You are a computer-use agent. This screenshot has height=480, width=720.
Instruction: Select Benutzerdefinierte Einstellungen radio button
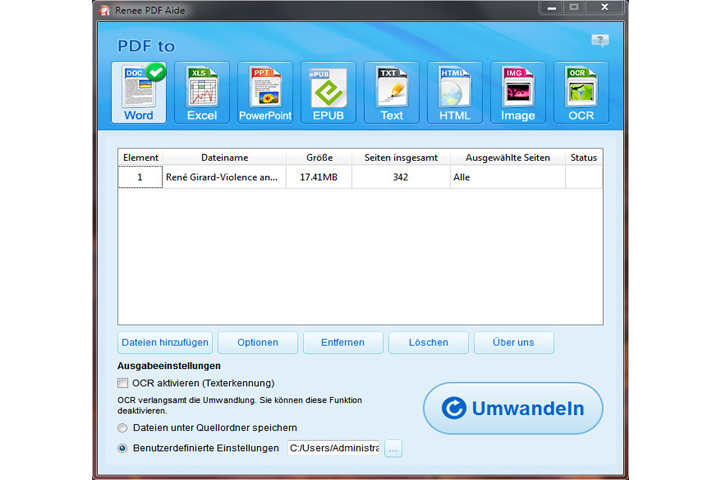[x=122, y=448]
